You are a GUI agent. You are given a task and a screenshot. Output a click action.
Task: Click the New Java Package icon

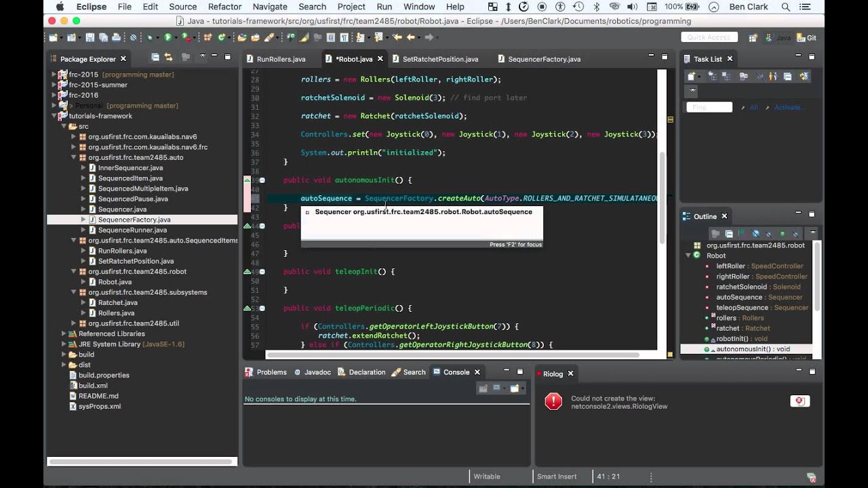point(208,38)
